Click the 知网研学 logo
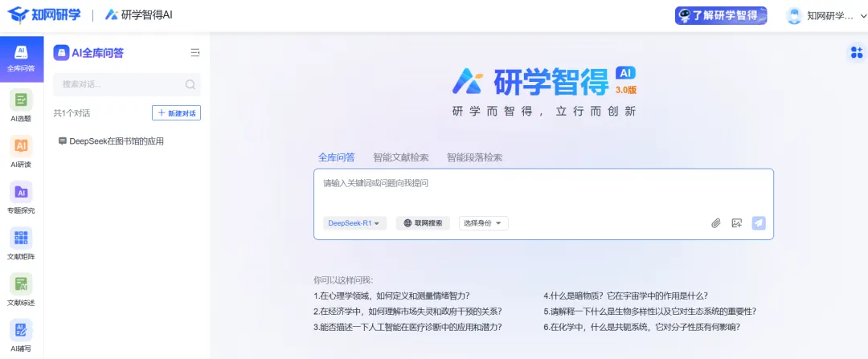This screenshot has height=359, width=868. pos(43,14)
